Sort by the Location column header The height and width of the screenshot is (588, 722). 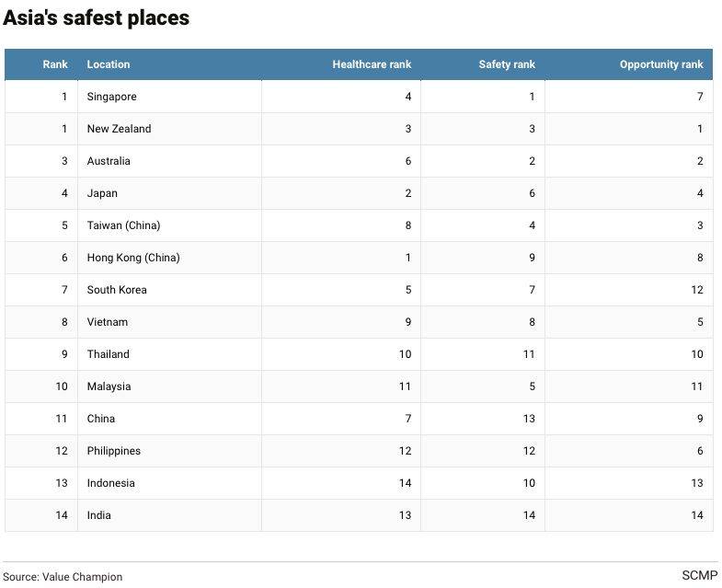[x=109, y=64]
